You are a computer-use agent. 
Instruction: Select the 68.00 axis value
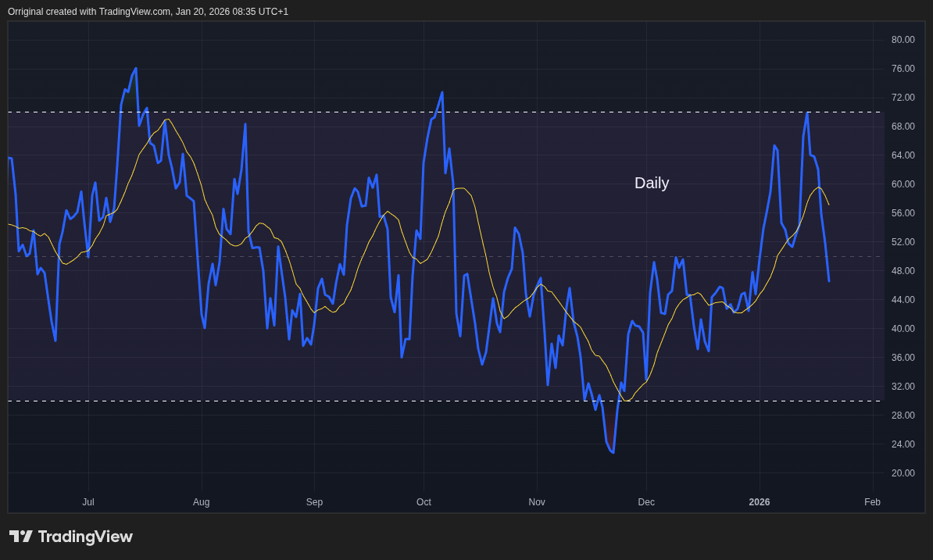point(903,127)
